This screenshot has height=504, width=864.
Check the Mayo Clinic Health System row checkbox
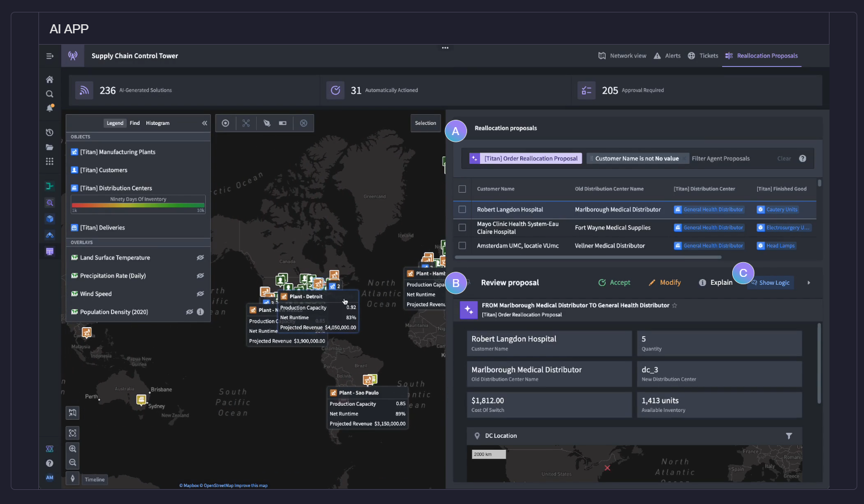462,228
